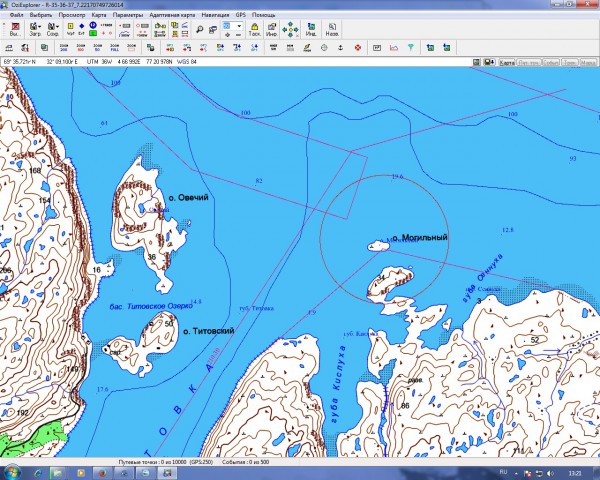Image resolution: width=600 pixels, height=480 pixels.
Task: Click the о. Могильный island label
Action: click(x=419, y=238)
